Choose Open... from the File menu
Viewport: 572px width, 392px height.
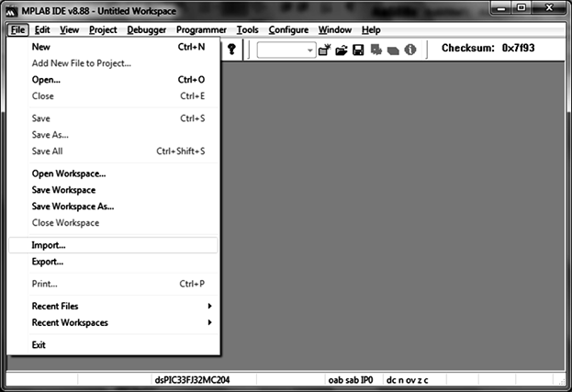pos(114,80)
